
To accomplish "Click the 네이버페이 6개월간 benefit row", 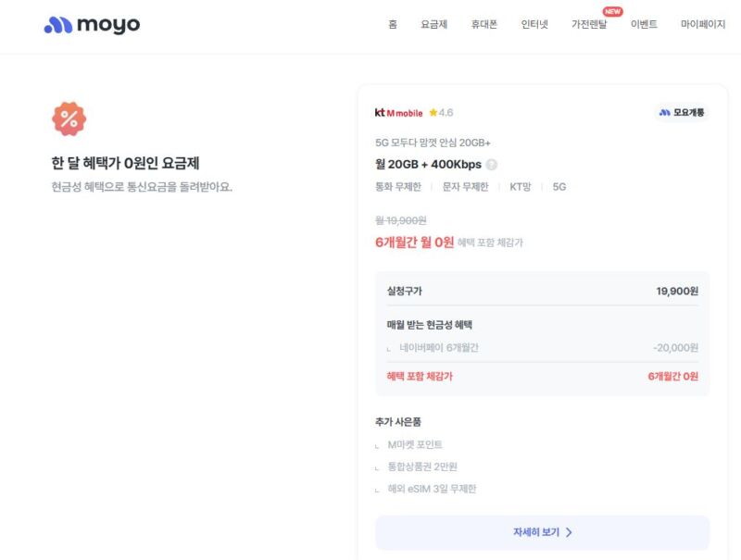I will pyautogui.click(x=542, y=348).
